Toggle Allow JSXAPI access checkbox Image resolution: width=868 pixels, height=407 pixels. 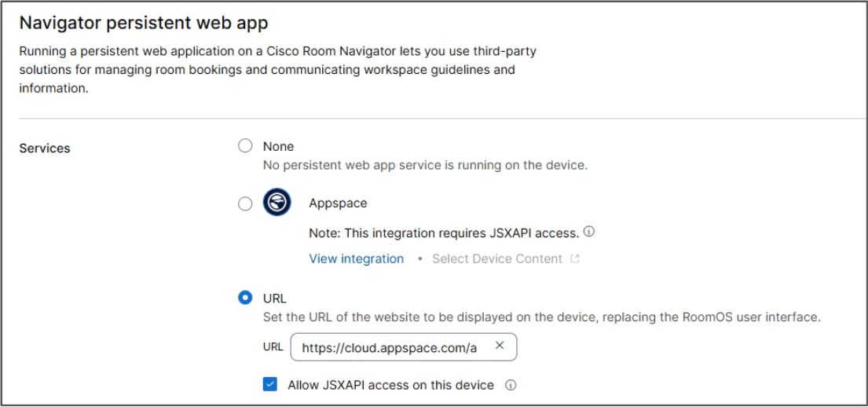click(x=269, y=384)
